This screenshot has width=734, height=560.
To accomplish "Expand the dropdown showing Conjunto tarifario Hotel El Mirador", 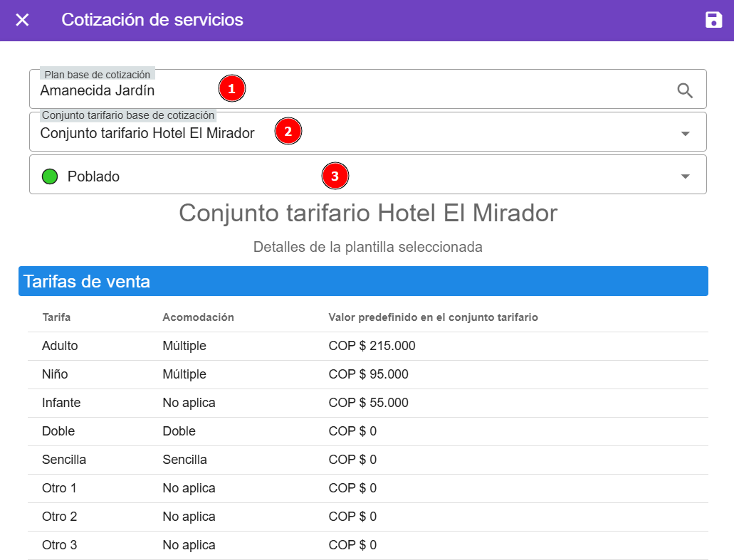I will coord(685,132).
